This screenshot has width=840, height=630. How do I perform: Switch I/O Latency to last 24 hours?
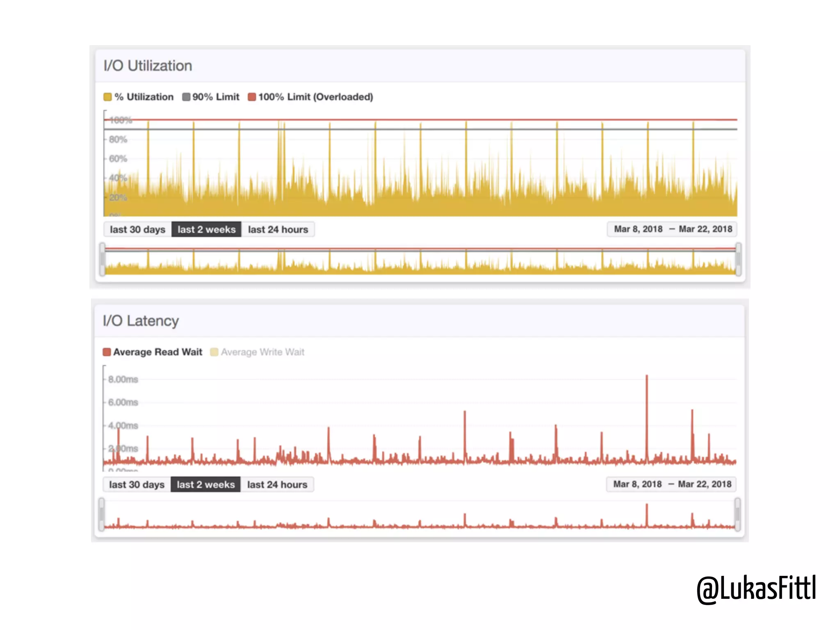click(277, 485)
